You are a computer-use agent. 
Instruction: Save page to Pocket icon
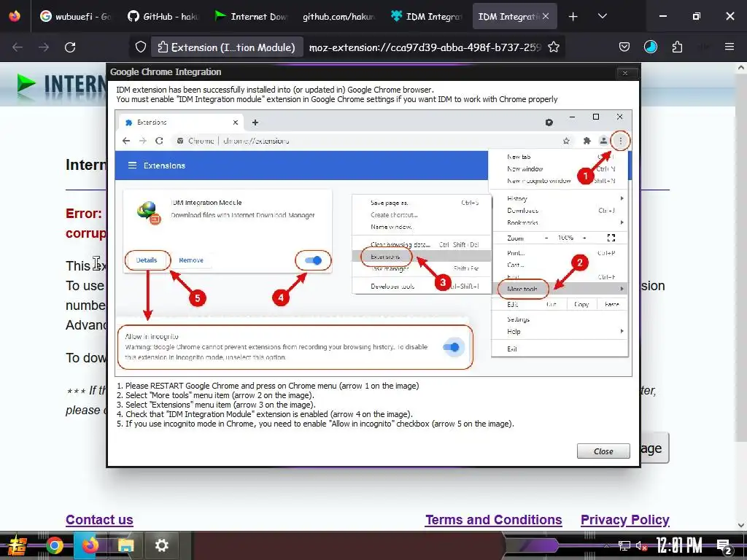(624, 47)
